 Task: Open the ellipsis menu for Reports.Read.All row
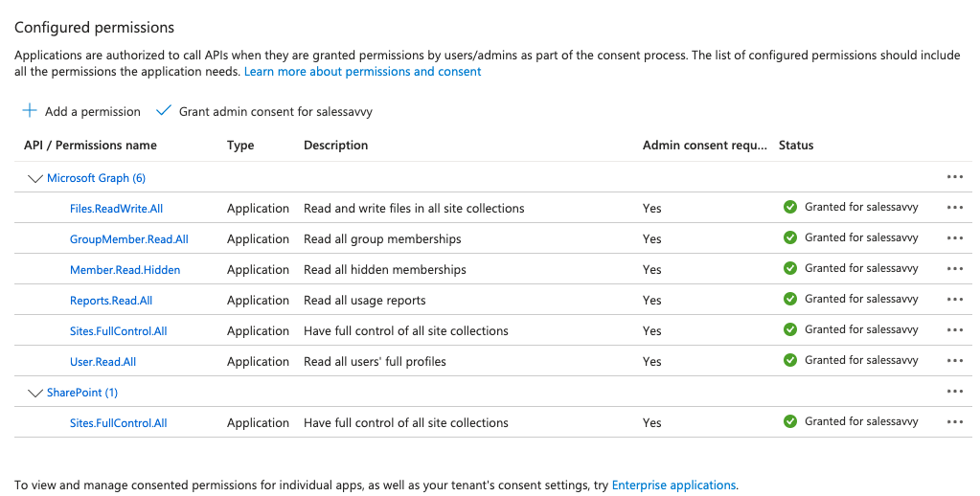click(x=954, y=300)
